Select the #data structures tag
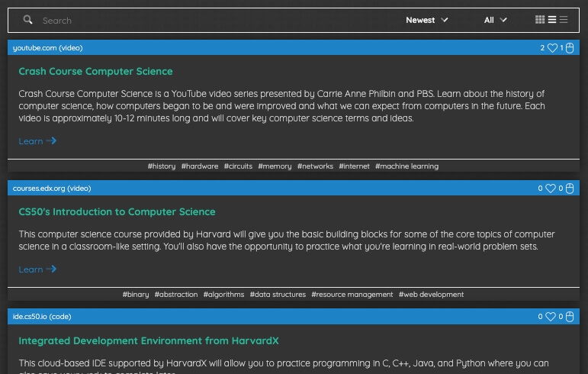 coord(278,295)
